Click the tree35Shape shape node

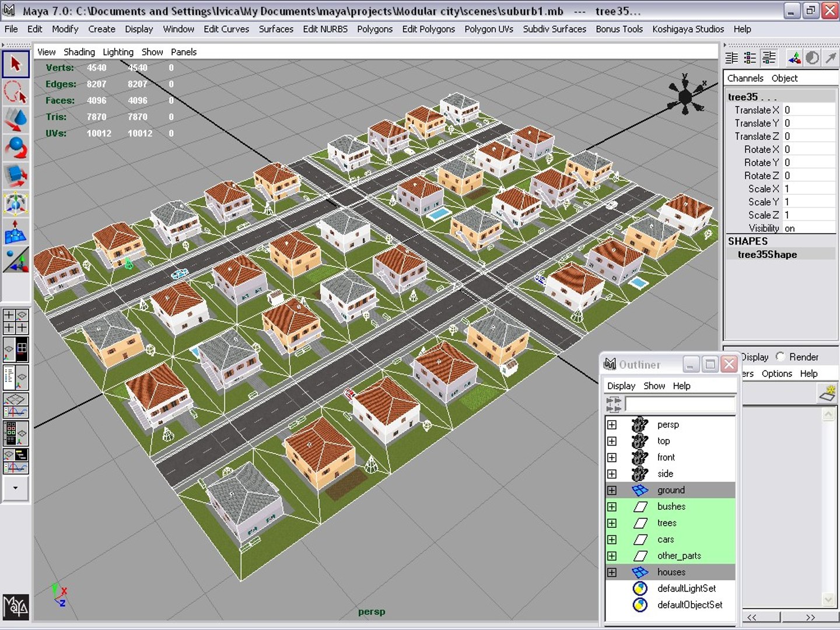[x=767, y=254]
